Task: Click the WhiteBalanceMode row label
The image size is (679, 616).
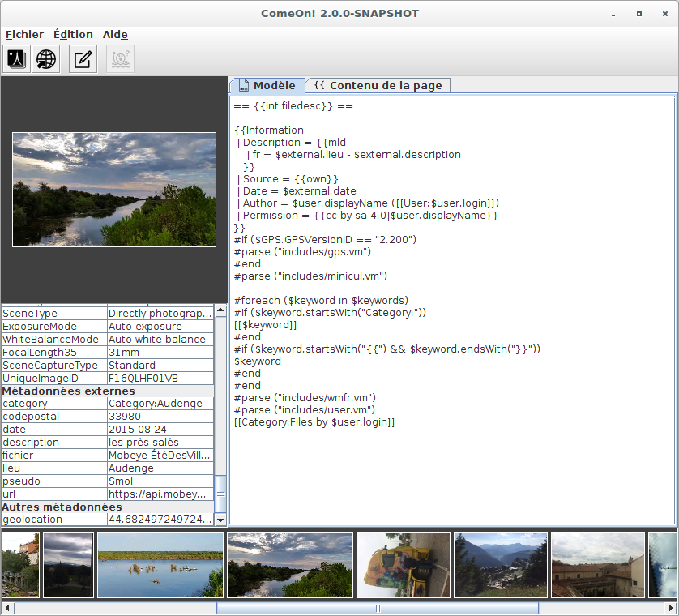Action: coord(54,339)
